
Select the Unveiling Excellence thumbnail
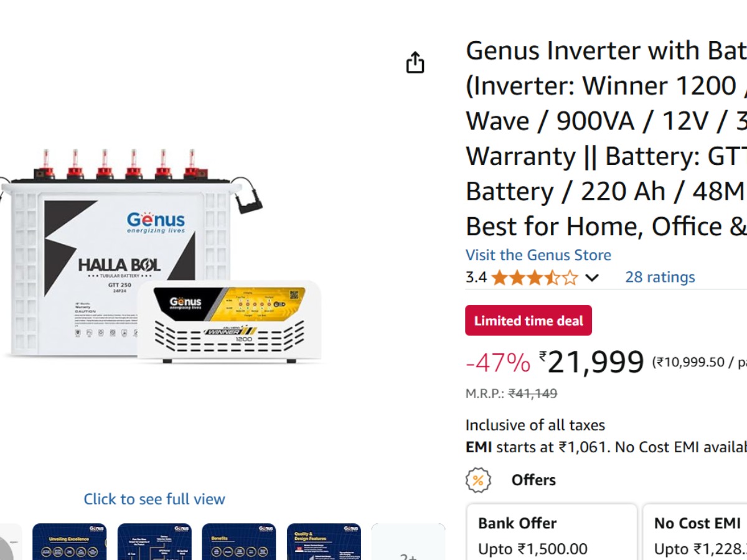69,541
